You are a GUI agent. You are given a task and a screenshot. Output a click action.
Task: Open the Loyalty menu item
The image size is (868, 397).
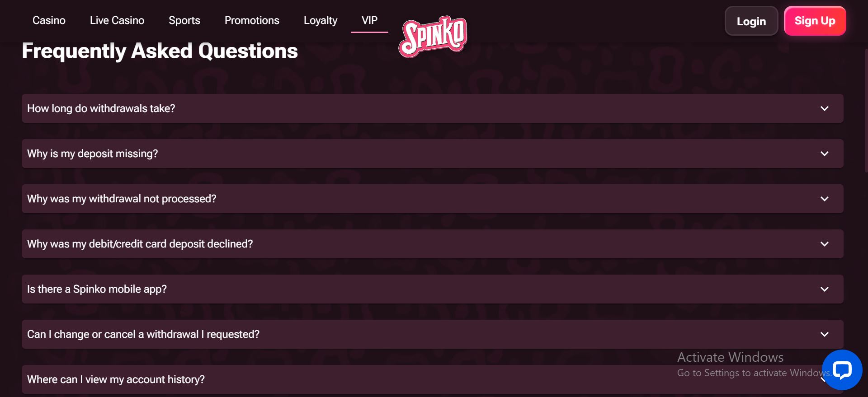click(x=321, y=20)
